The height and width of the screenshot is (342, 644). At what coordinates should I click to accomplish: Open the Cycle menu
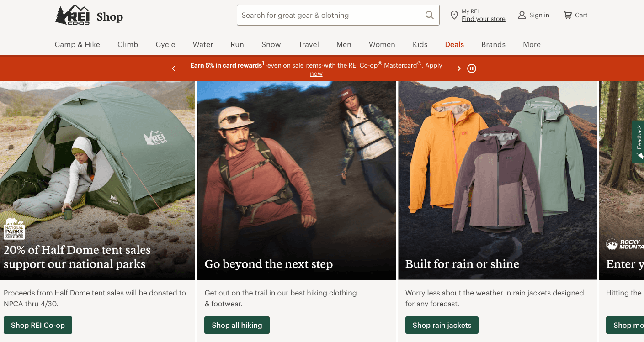click(165, 44)
